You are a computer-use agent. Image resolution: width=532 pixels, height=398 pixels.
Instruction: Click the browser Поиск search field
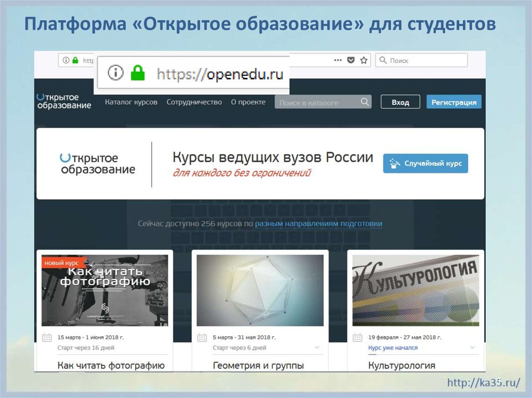tap(421, 60)
